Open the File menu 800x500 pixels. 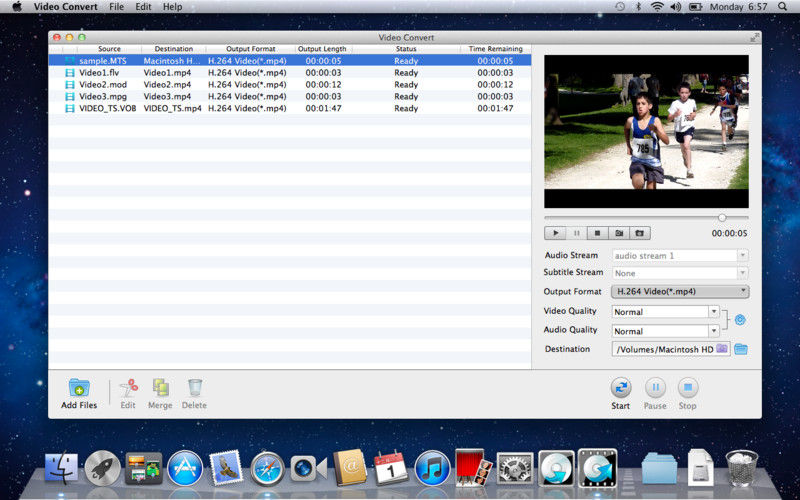[116, 7]
